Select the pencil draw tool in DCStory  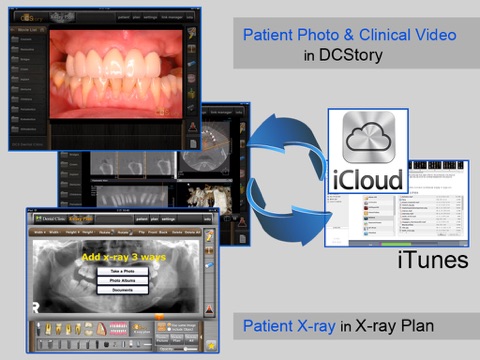coord(192,33)
